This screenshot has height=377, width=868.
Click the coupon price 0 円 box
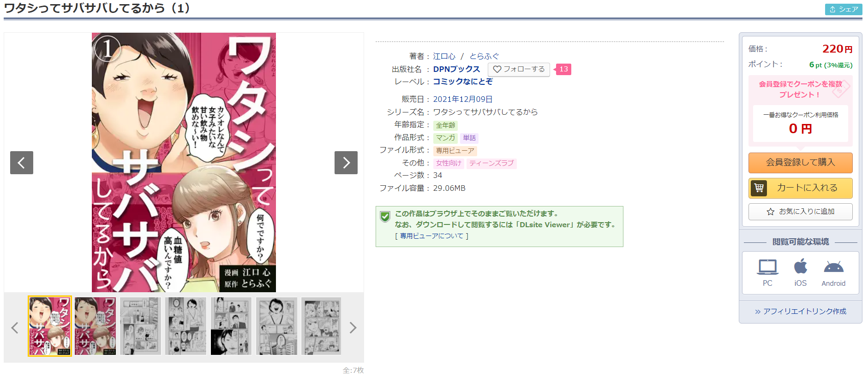click(x=801, y=124)
